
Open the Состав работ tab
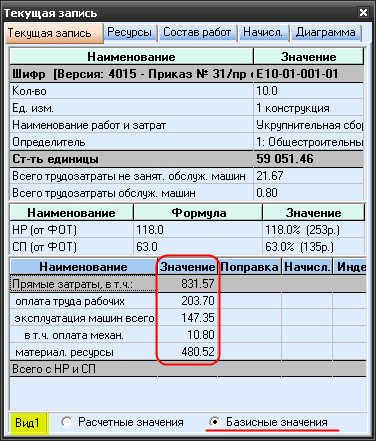197,32
